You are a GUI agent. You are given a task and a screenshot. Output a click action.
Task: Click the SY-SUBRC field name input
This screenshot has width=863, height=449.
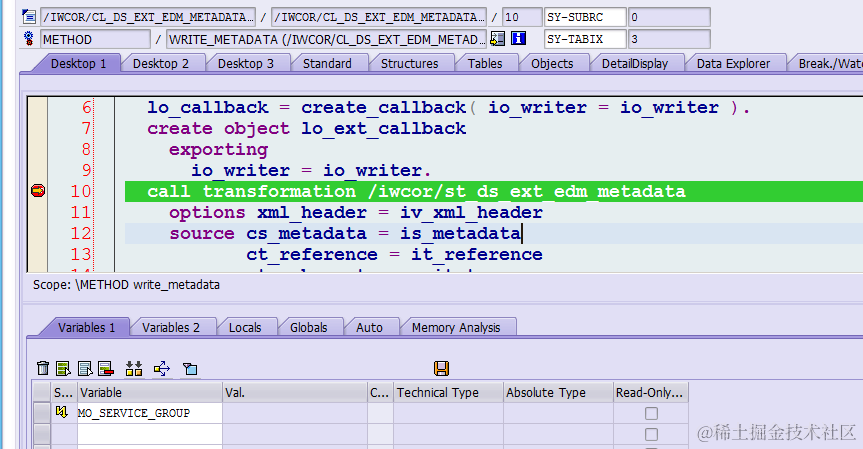point(585,17)
